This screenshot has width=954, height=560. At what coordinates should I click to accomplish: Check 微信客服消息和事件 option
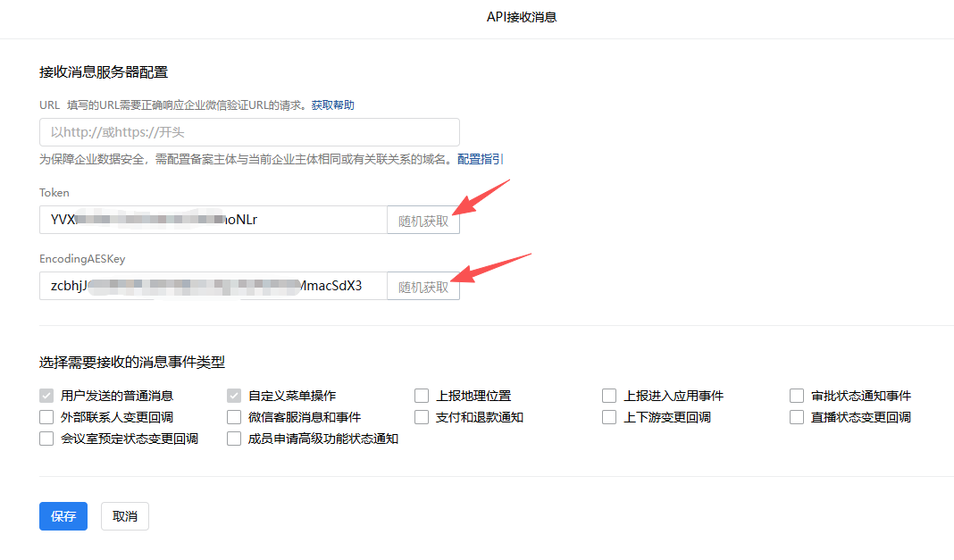click(x=234, y=417)
